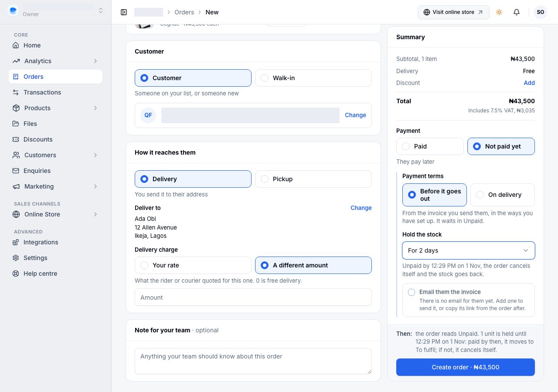Expand the Products submenu chevron
Image resolution: width=558 pixels, height=392 pixels.
[95, 108]
